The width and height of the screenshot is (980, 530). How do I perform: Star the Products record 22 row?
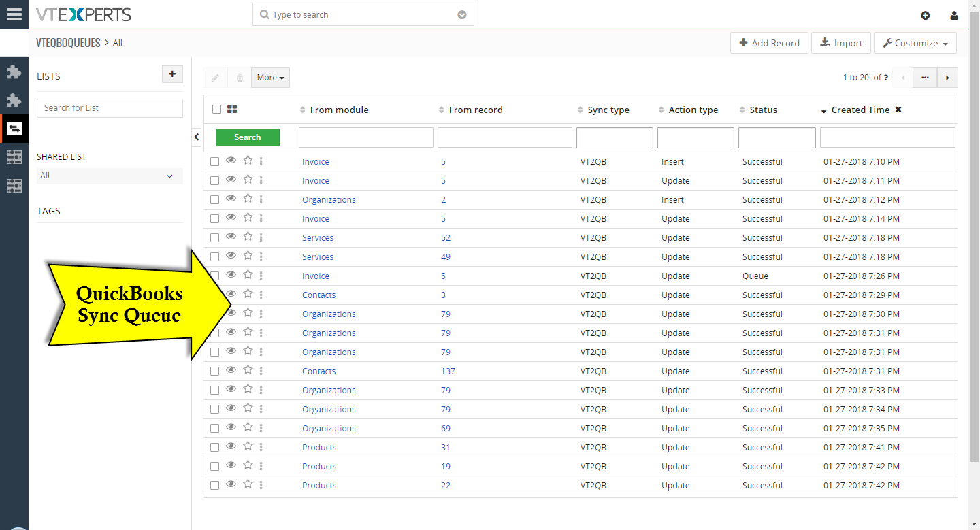click(248, 484)
